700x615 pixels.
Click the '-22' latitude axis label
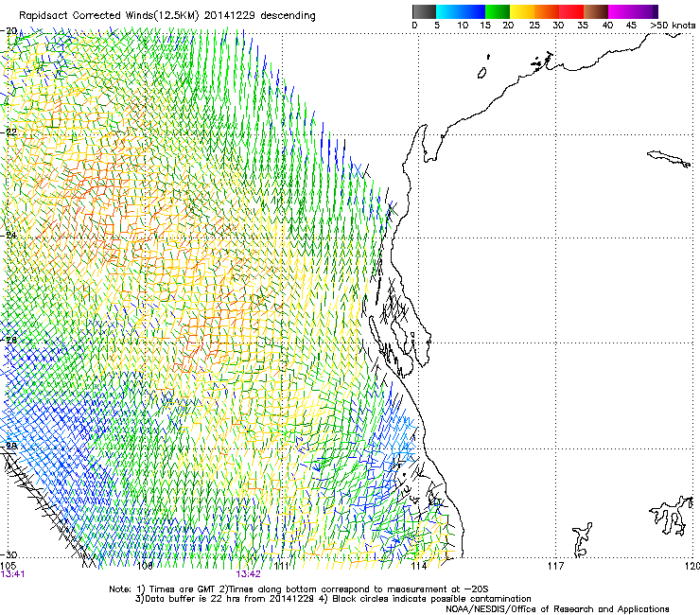9,132
